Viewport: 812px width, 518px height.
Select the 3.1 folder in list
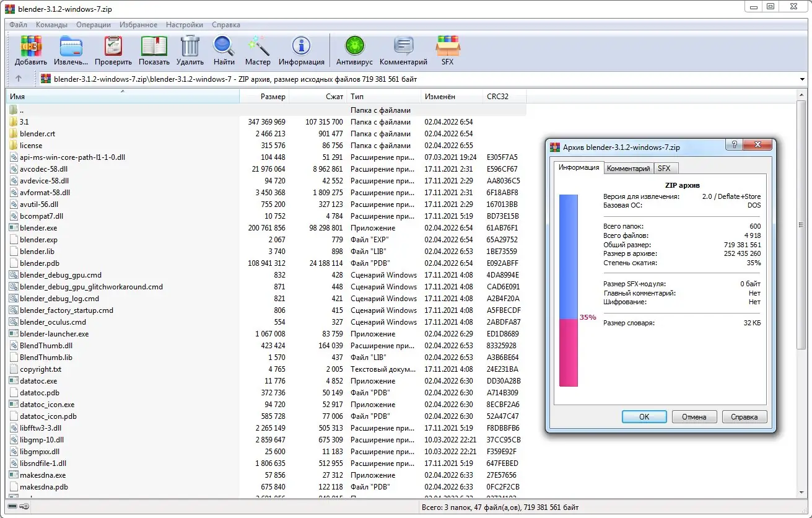coord(24,122)
